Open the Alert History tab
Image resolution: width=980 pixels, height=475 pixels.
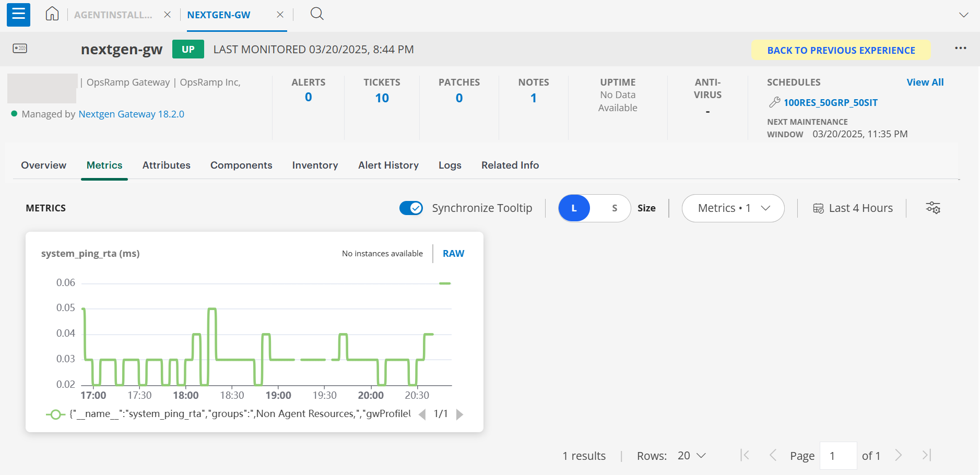[388, 165]
